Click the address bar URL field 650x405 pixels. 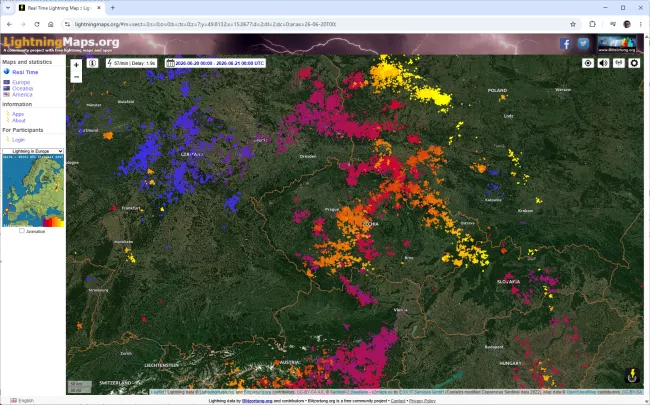[315, 24]
